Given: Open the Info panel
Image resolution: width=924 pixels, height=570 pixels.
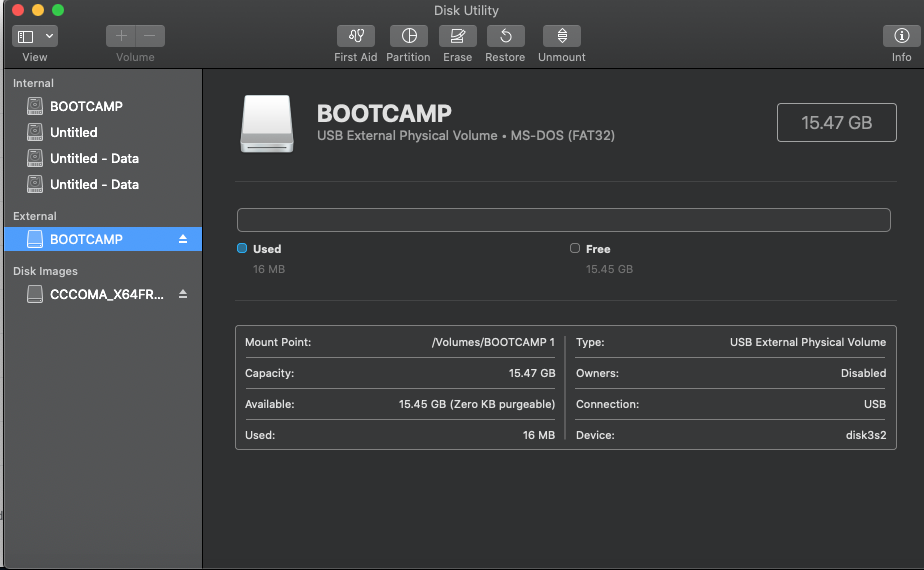Looking at the screenshot, I should pos(901,36).
